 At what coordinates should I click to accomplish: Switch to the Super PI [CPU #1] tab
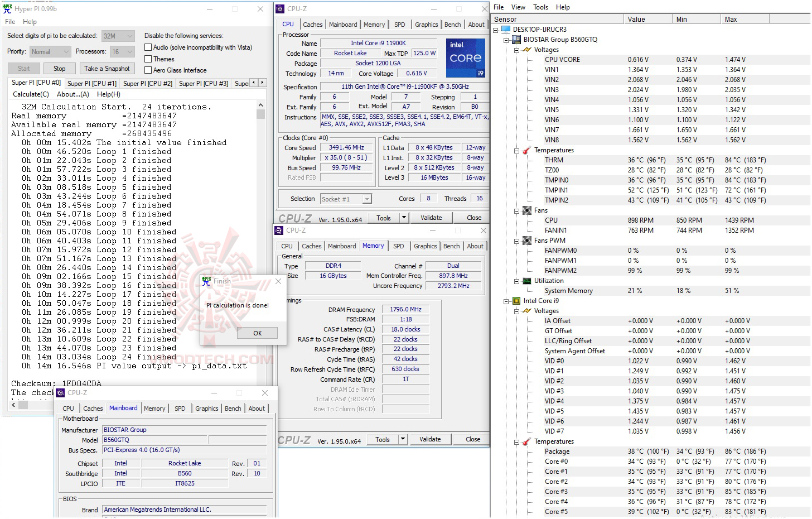point(92,84)
